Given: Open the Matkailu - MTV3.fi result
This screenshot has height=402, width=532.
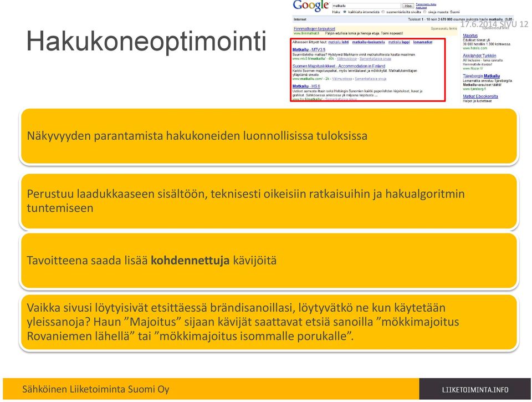Looking at the screenshot, I should pyautogui.click(x=309, y=49).
